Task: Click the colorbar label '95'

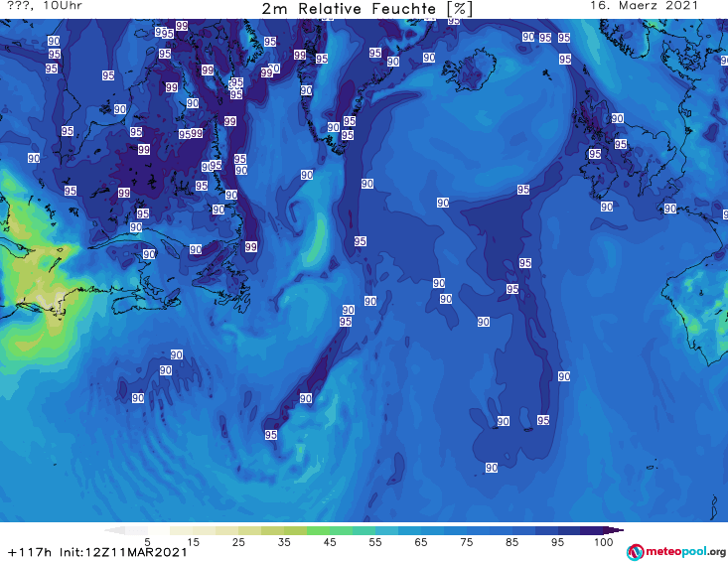Action: click(x=557, y=542)
